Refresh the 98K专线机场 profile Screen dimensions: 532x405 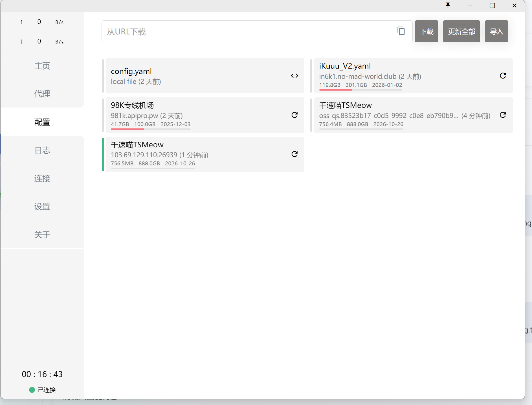[294, 115]
